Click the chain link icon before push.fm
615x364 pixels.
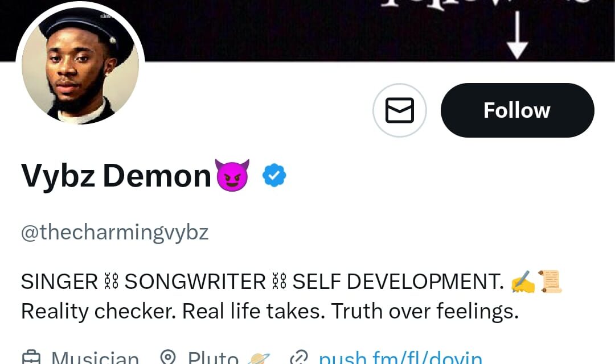[x=299, y=358]
